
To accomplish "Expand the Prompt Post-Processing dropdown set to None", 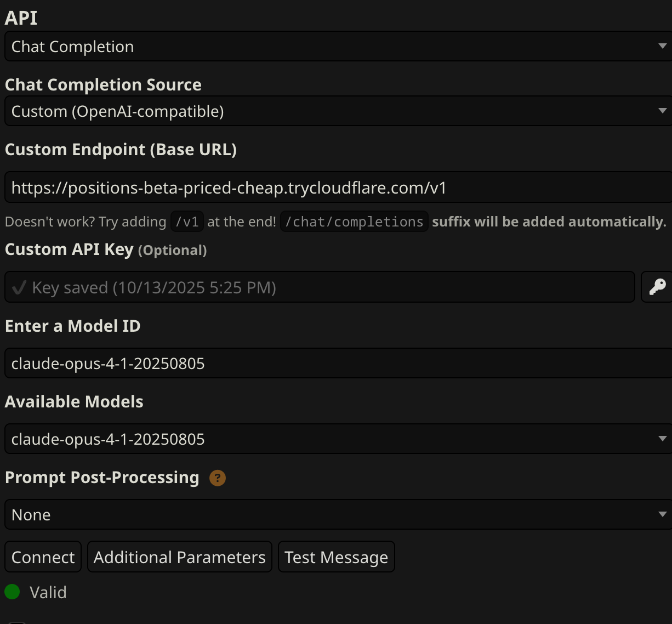I will click(x=336, y=515).
